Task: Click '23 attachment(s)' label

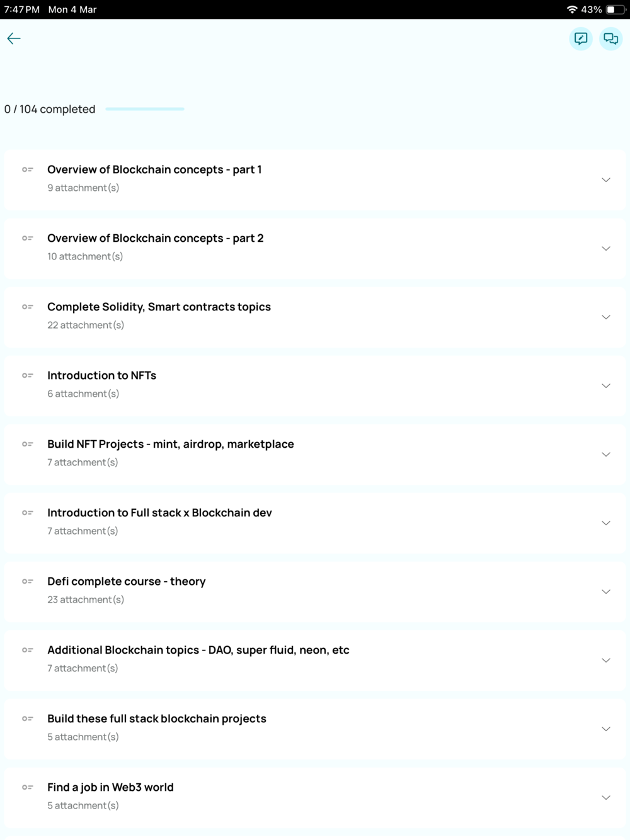Action: click(x=86, y=599)
